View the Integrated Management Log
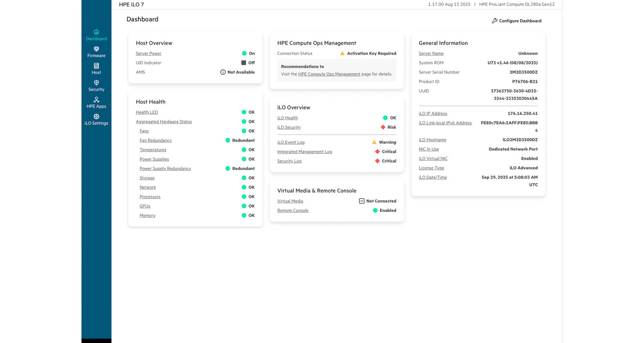 [x=304, y=152]
